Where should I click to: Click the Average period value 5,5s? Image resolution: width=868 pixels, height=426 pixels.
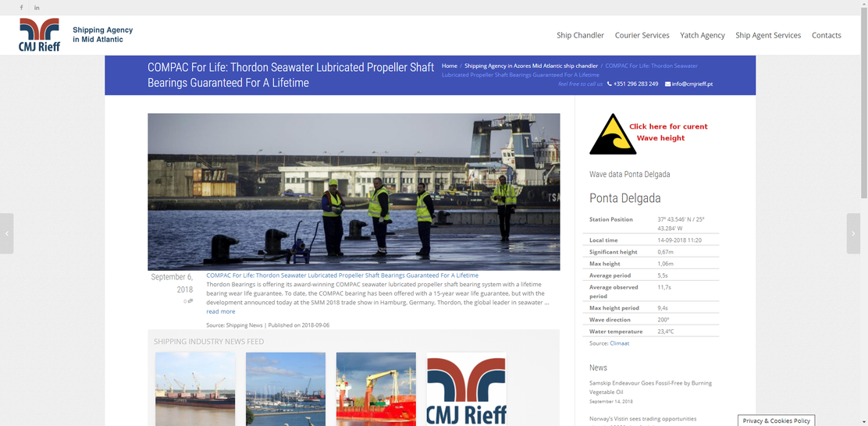[x=663, y=275]
